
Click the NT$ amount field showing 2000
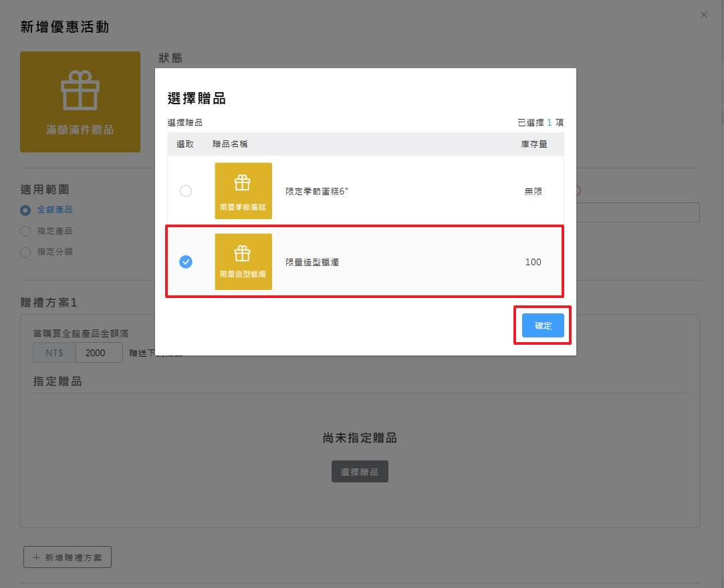98,353
